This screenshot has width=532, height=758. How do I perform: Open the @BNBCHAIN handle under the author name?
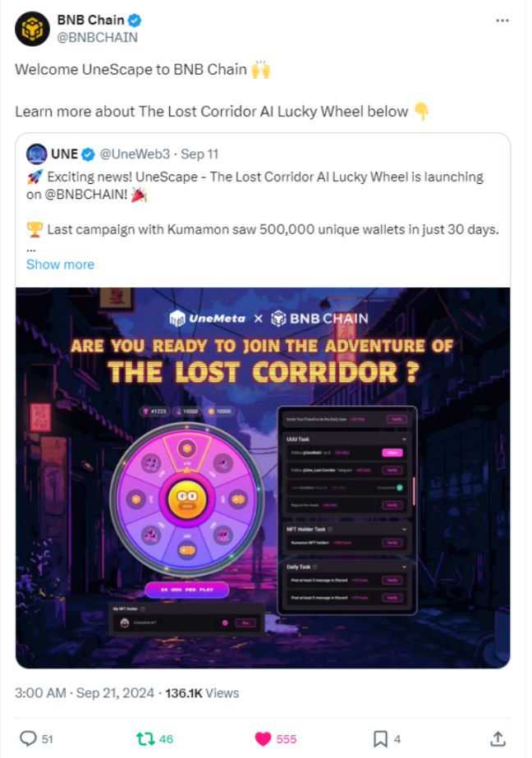point(97,37)
